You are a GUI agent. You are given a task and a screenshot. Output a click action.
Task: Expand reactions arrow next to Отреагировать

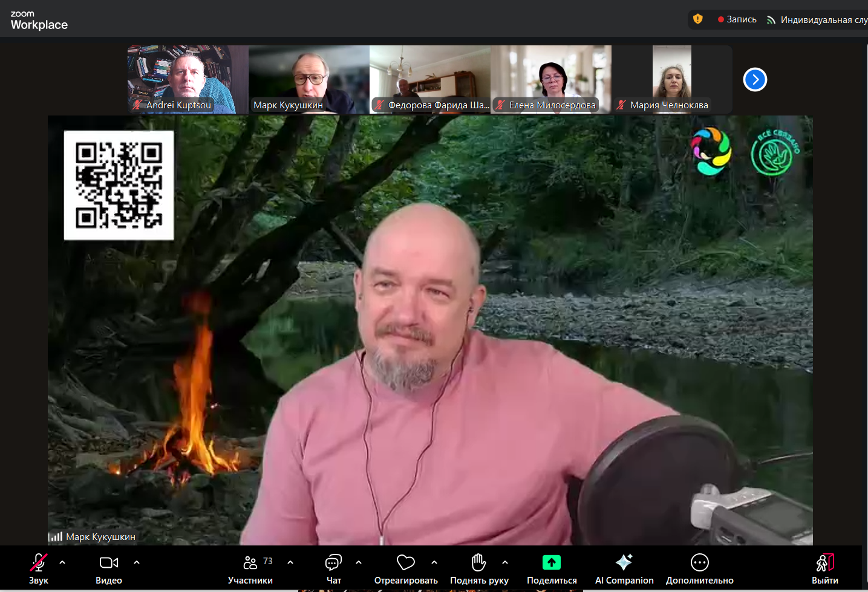pos(434,562)
